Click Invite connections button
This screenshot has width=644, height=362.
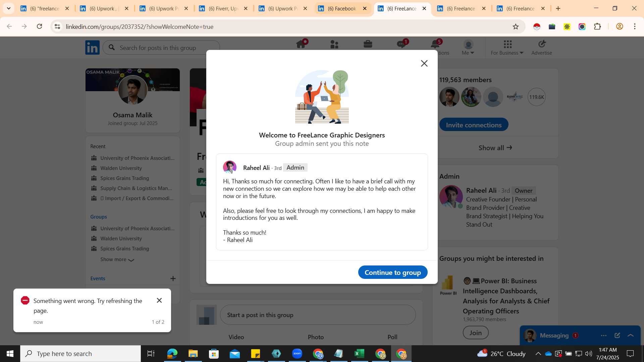tap(474, 125)
